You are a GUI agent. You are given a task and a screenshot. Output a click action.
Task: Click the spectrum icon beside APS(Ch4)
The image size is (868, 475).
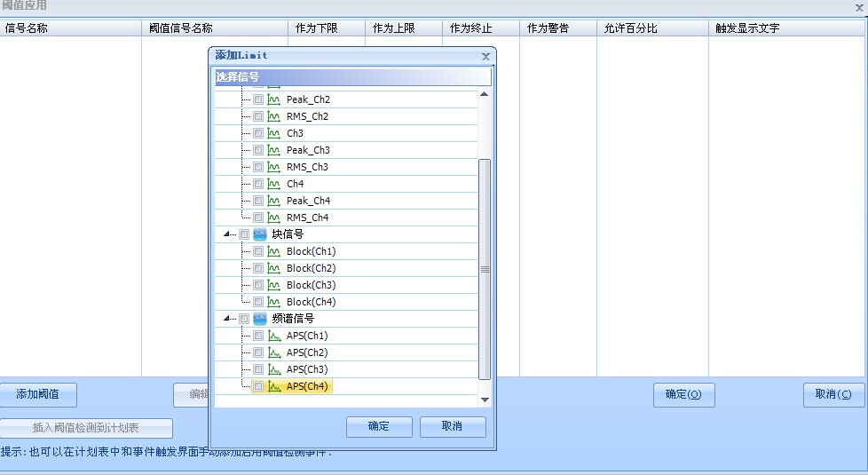(274, 386)
